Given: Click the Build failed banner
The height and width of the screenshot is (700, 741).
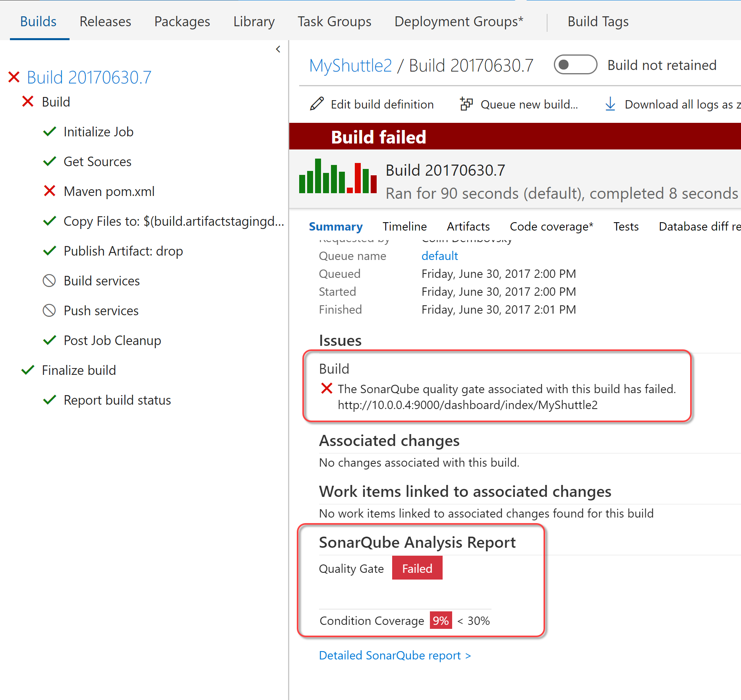Looking at the screenshot, I should tap(515, 137).
